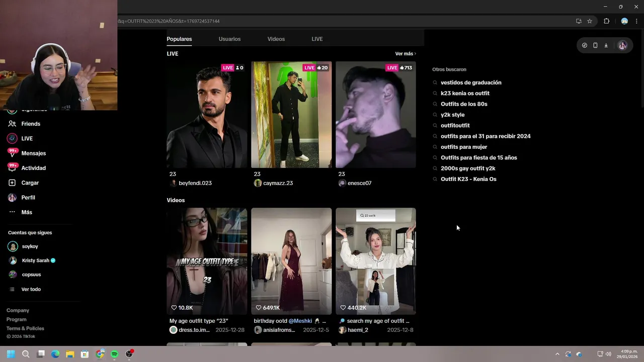Switch to the Usuarios tab
The width and height of the screenshot is (644, 362).
[229, 39]
